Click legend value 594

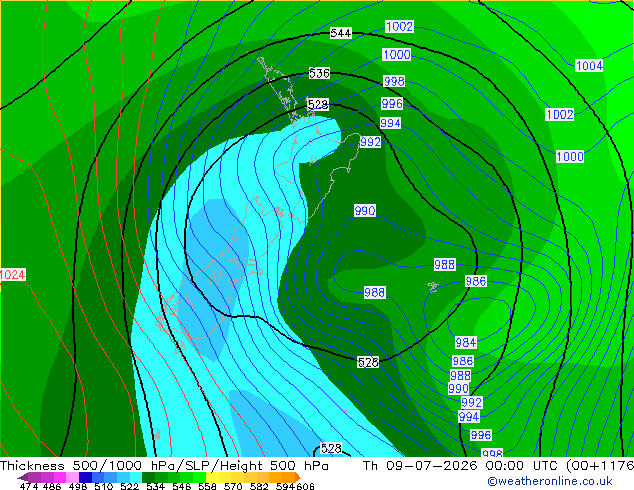pyautogui.click(x=285, y=486)
